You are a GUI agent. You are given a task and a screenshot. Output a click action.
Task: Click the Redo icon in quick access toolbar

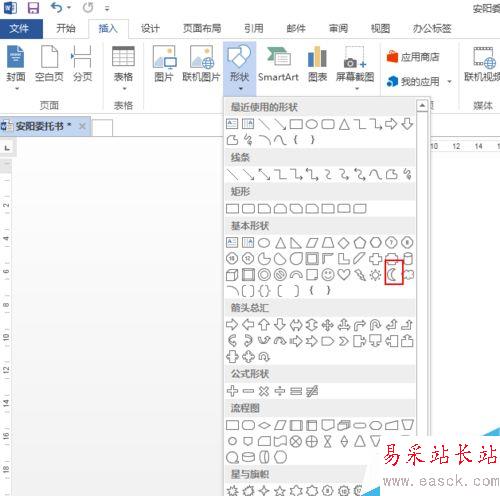(88, 7)
